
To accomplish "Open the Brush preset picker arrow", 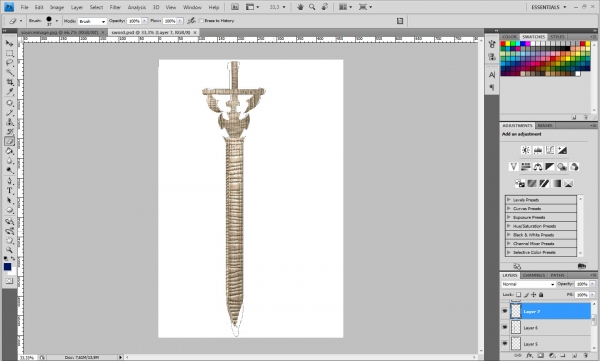I will pyautogui.click(x=57, y=21).
